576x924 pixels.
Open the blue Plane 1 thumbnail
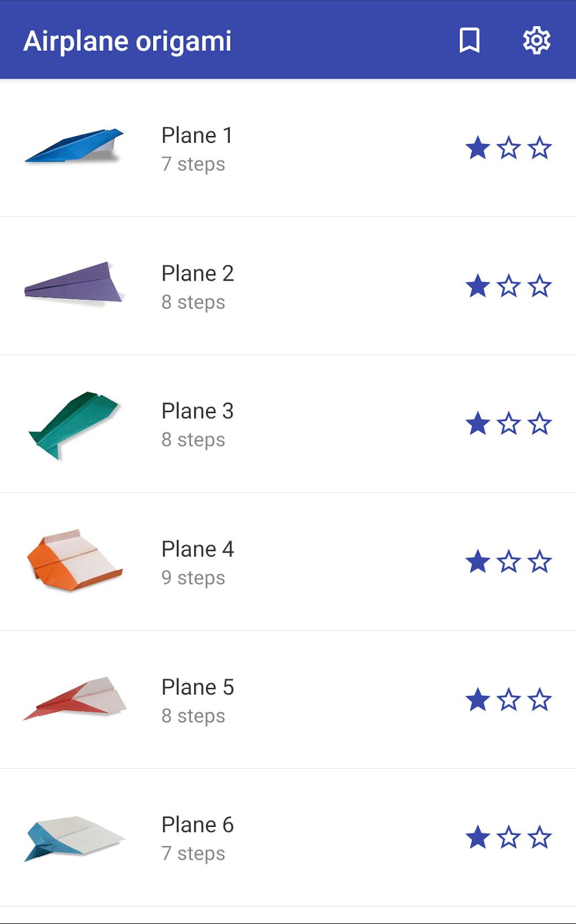[74, 146]
